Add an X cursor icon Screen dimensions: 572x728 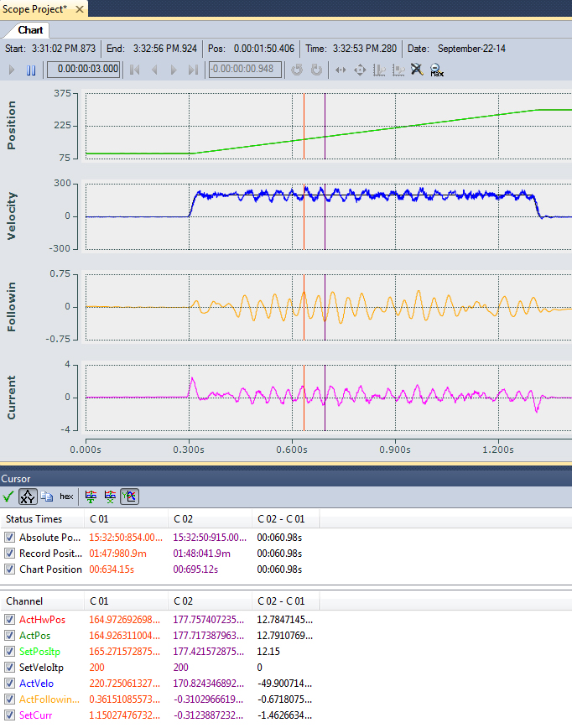(x=110, y=497)
